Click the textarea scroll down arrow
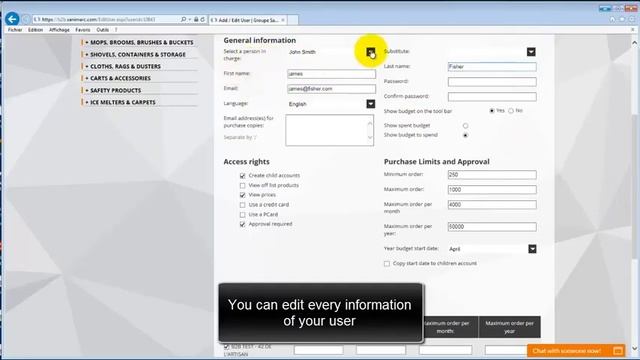Image resolution: width=640 pixels, height=360 pixels. pyautogui.click(x=370, y=138)
